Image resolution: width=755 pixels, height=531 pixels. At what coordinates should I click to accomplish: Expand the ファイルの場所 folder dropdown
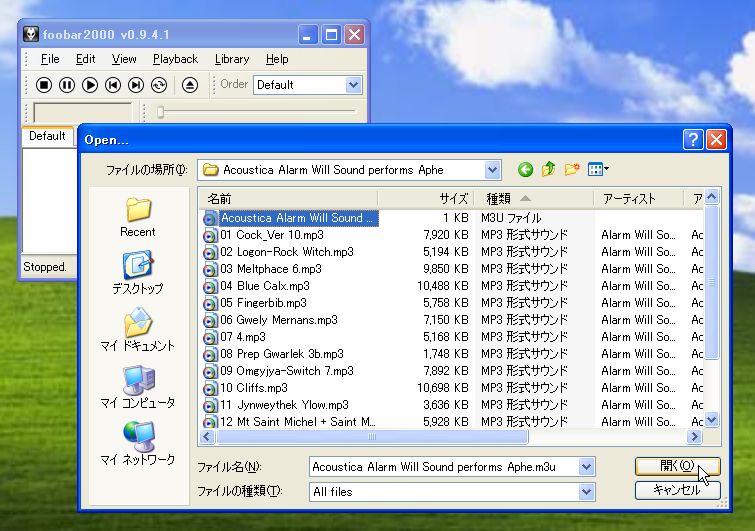[492, 170]
